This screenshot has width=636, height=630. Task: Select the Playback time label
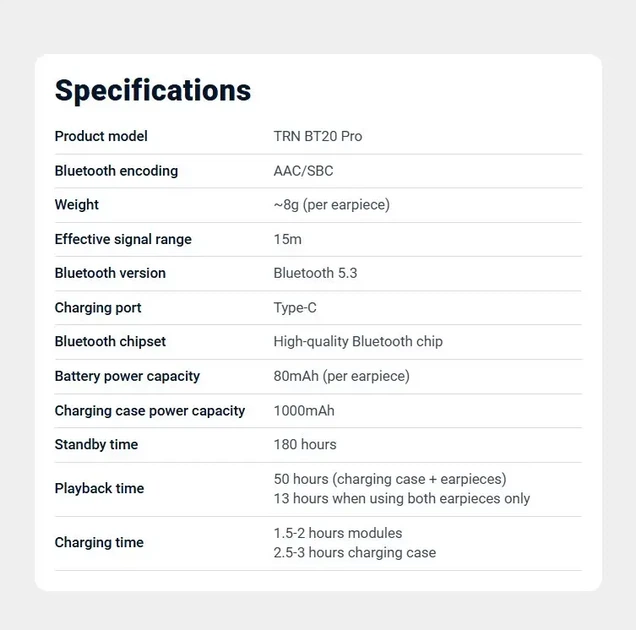click(x=99, y=488)
